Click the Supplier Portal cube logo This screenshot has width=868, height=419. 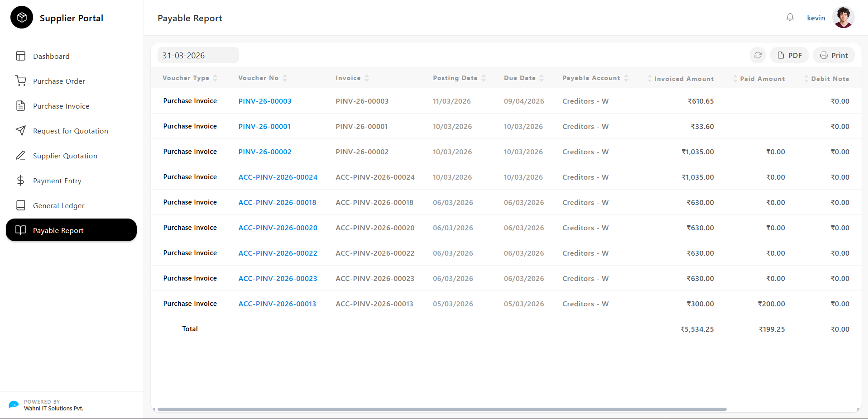[x=22, y=18]
